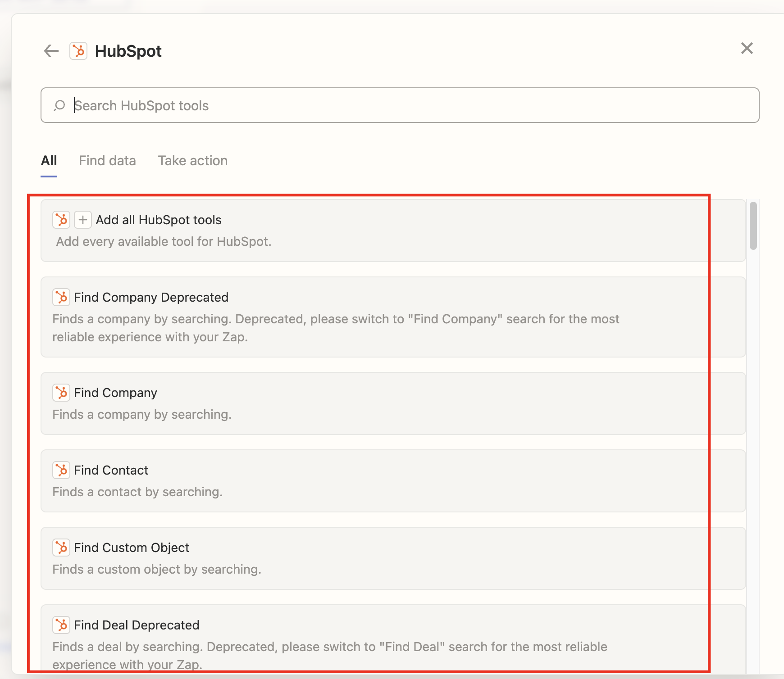Viewport: 784px width, 679px height.
Task: Click 'Finds a custom object by searching.' description
Action: pos(157,570)
